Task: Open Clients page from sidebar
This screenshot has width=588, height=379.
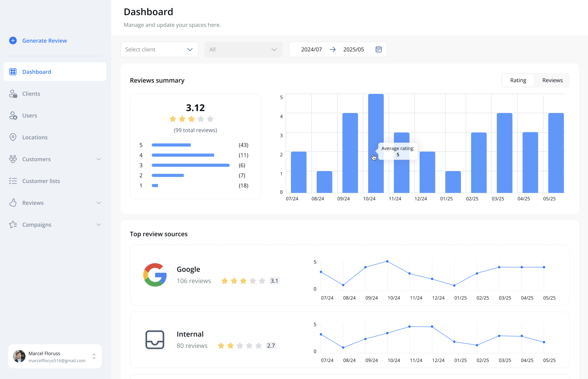Action: click(x=55, y=93)
